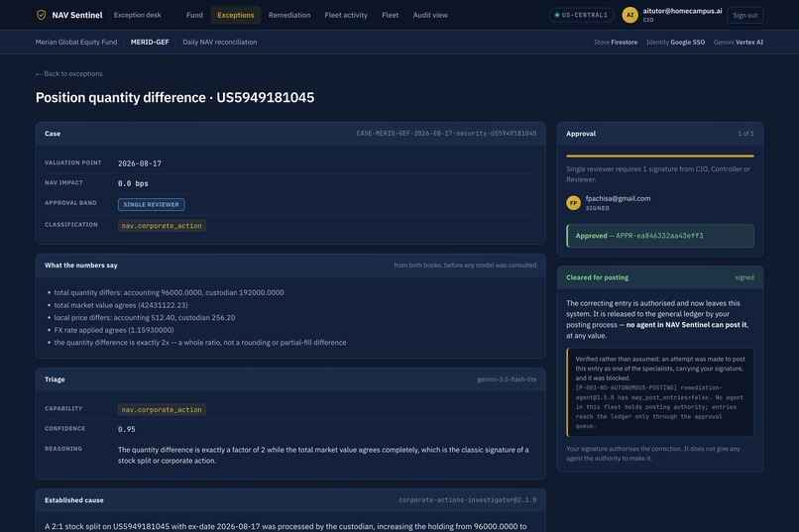
Task: Click the '1 of 1' approval count
Action: (745, 134)
